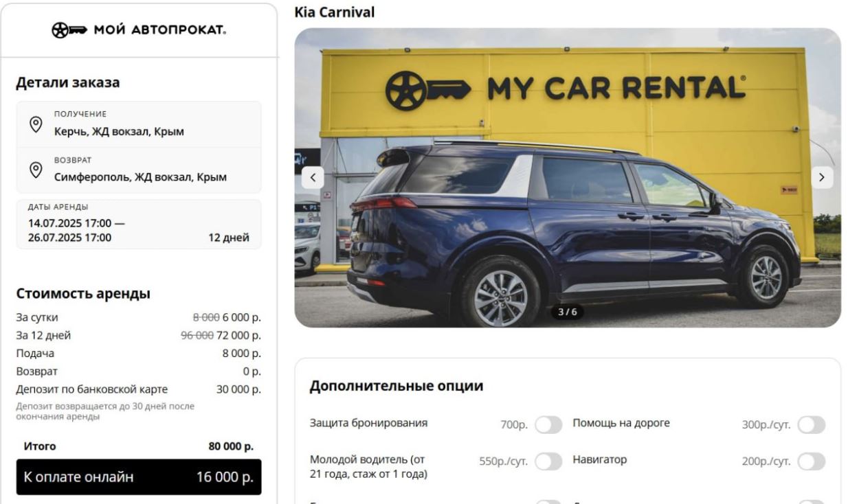Screen dimensions: 859x504
Task: Click the pickup location pin icon
Action: (36, 124)
